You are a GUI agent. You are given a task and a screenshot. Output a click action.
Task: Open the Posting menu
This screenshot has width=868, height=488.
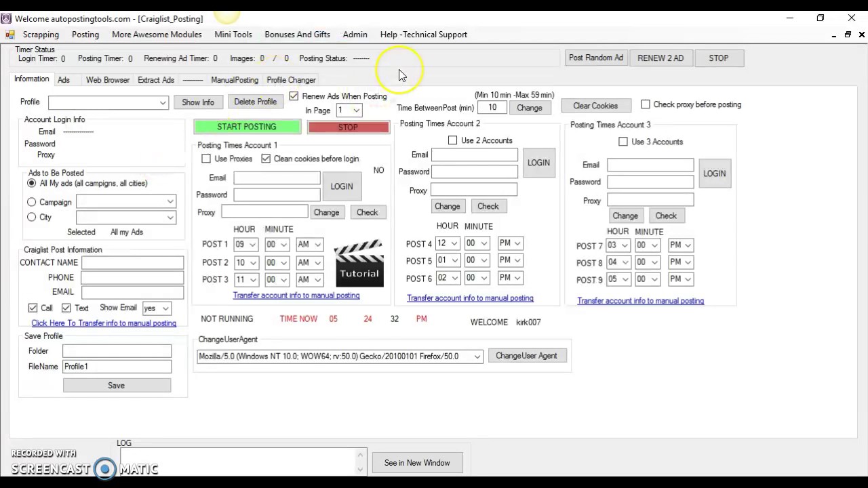click(x=85, y=35)
